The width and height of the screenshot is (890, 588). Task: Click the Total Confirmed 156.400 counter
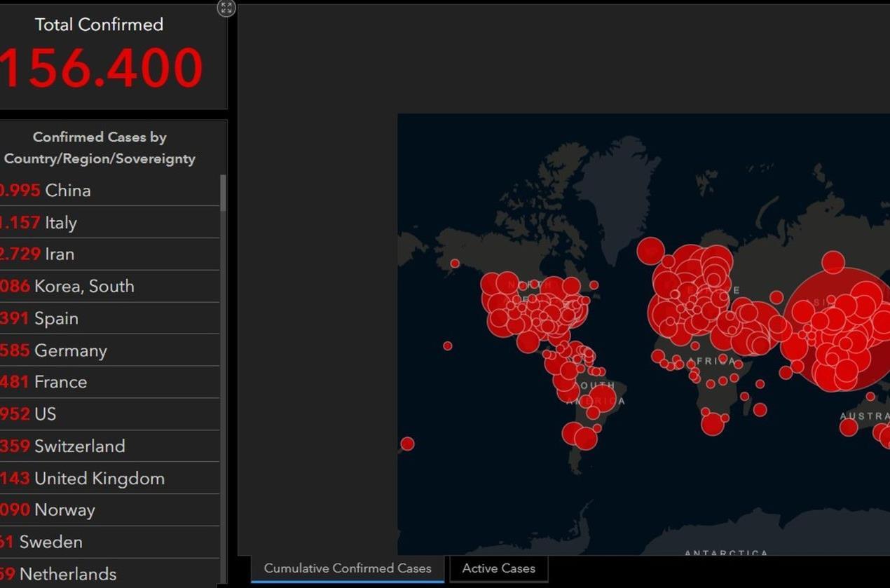(x=102, y=68)
